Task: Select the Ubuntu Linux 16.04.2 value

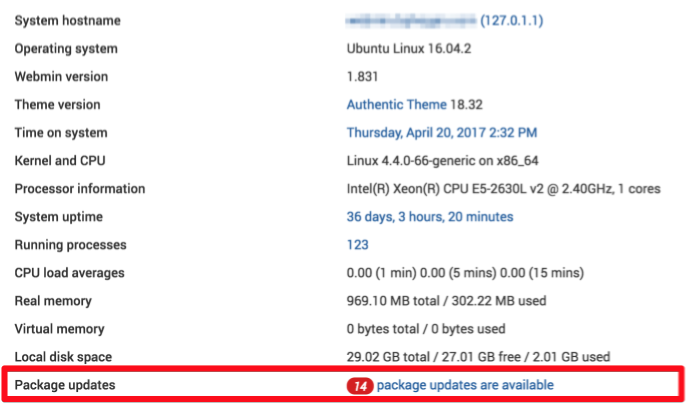Action: pyautogui.click(x=409, y=49)
